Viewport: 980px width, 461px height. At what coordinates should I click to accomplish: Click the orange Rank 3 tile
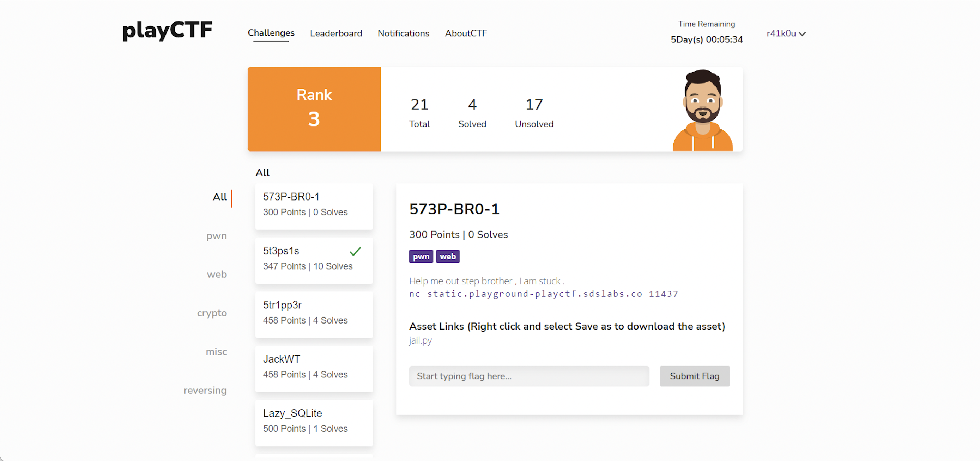[x=314, y=109]
